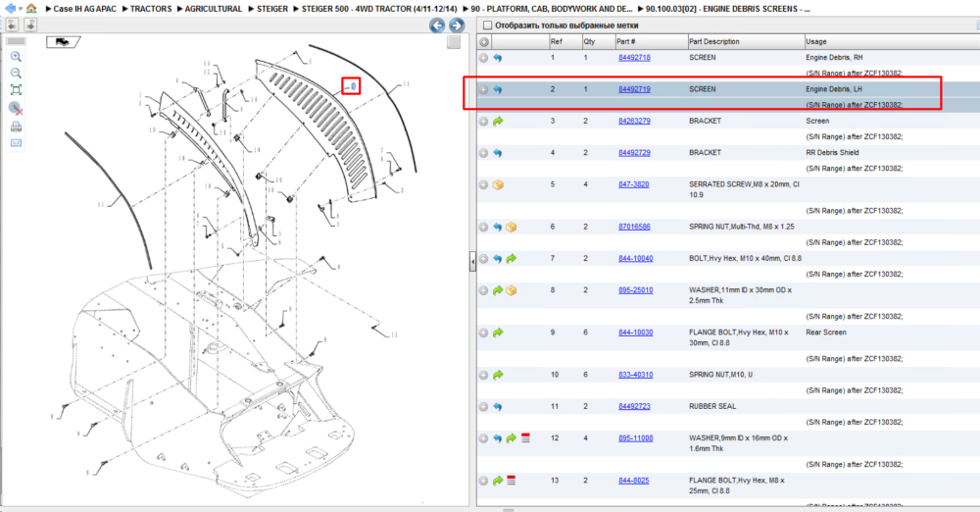Click the green arrow in row 833-40310
Viewport: 980px width, 512px height.
point(498,375)
